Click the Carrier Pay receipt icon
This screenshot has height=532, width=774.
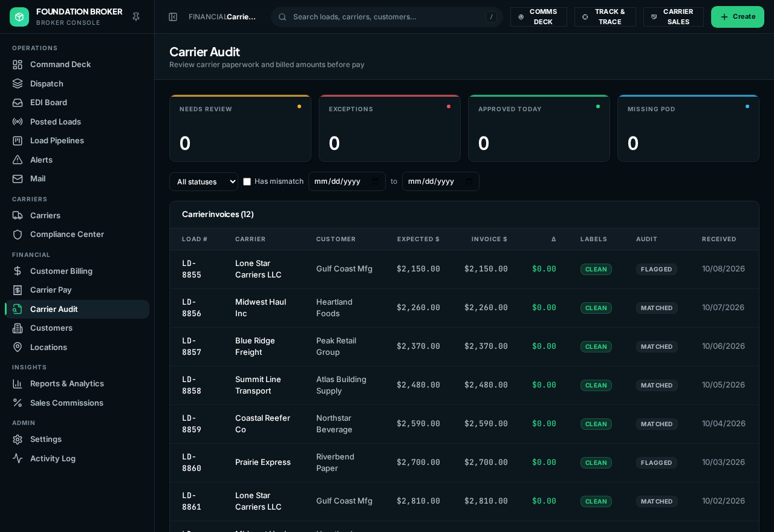click(18, 290)
